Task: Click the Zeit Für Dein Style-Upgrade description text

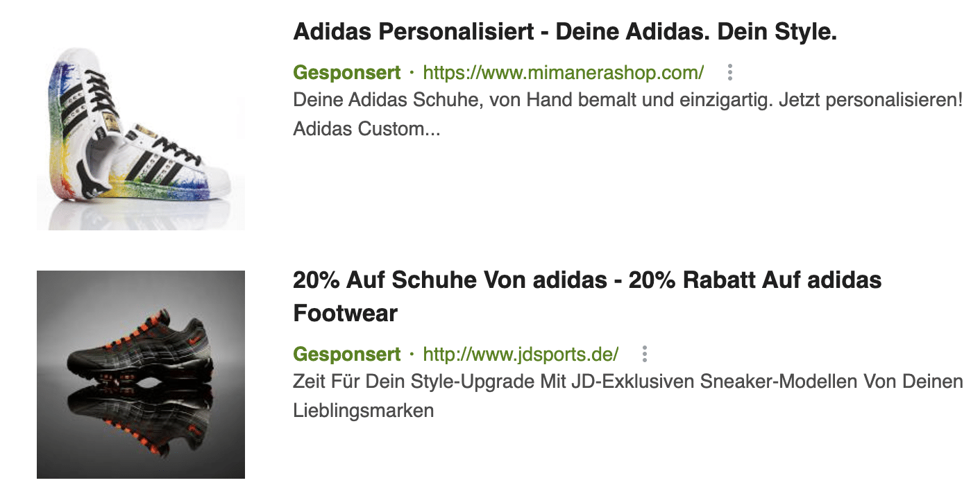Action: pos(625,381)
